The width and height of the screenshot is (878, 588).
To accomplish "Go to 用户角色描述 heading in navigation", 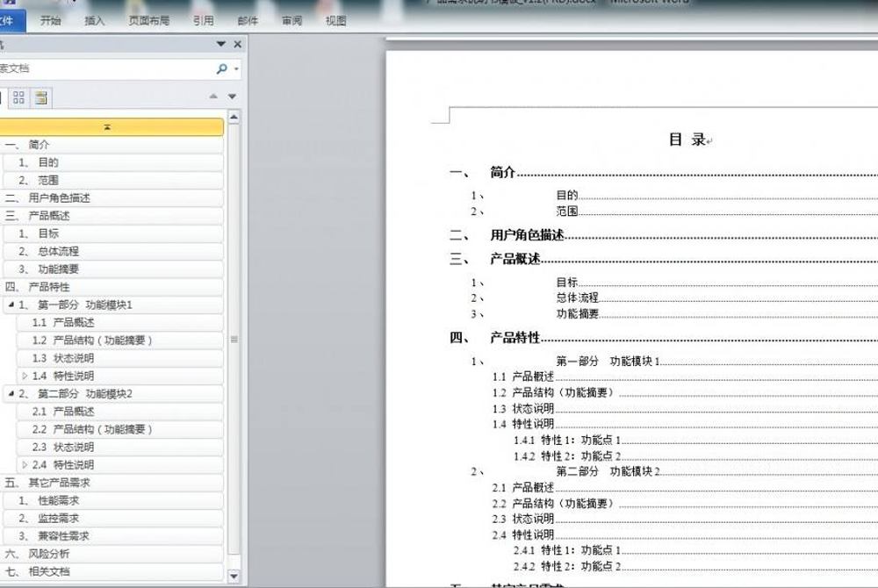I will pyautogui.click(x=59, y=198).
